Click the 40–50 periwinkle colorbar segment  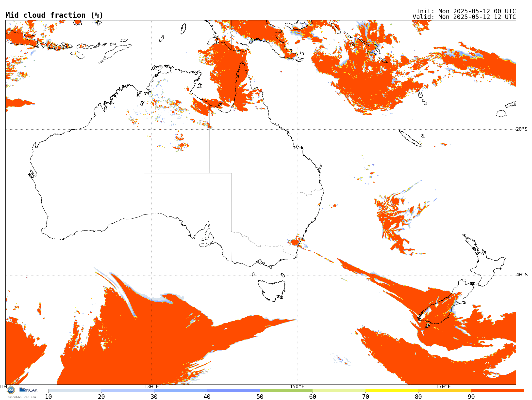[233, 390]
